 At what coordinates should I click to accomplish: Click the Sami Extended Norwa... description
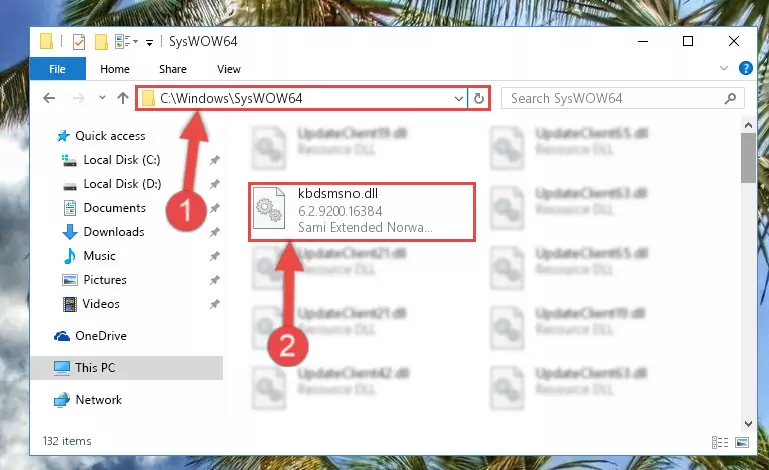tap(365, 228)
